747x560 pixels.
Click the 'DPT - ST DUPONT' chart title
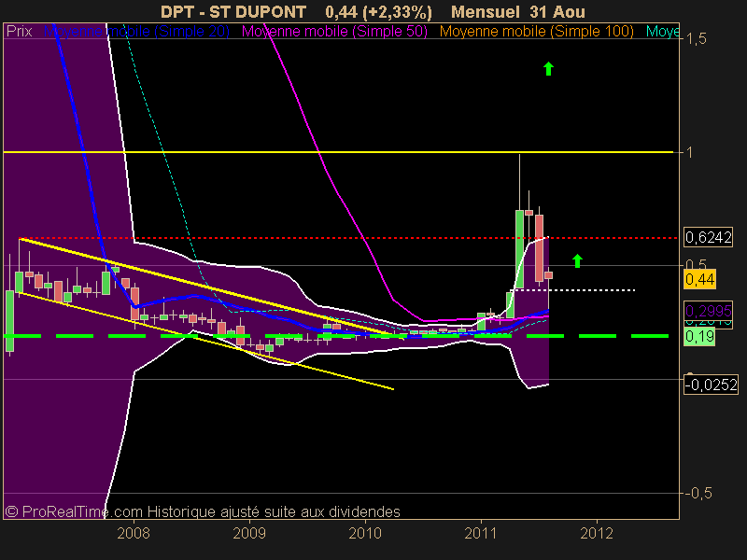(233, 12)
